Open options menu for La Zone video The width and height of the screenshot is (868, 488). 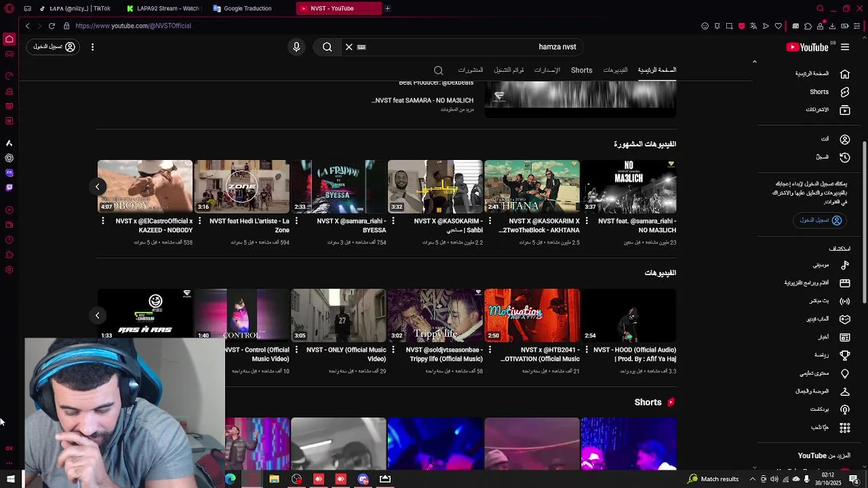(x=199, y=221)
